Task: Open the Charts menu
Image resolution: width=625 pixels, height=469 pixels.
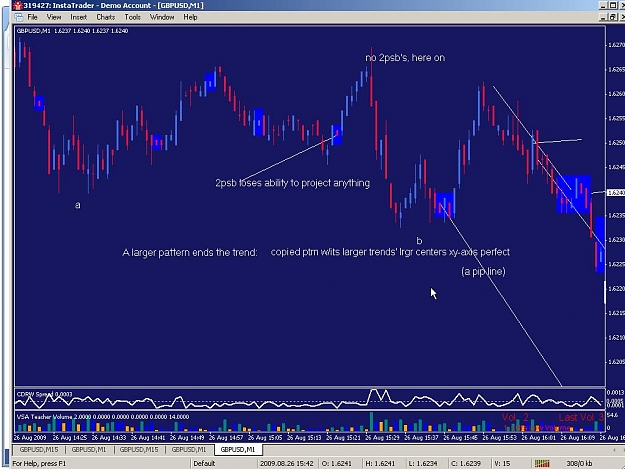Action: click(106, 17)
